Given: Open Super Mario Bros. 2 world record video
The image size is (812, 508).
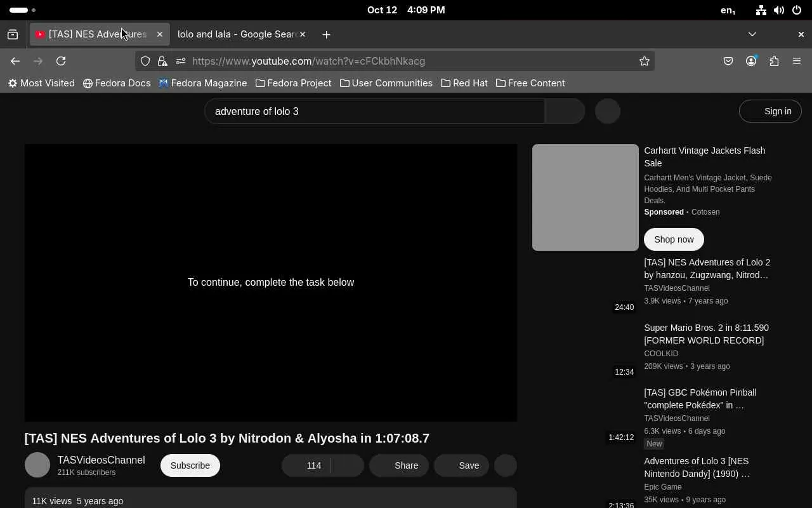Looking at the screenshot, I should (x=706, y=334).
